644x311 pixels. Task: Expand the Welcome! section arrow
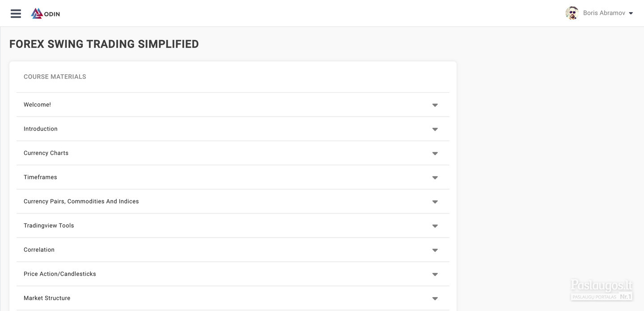point(435,105)
